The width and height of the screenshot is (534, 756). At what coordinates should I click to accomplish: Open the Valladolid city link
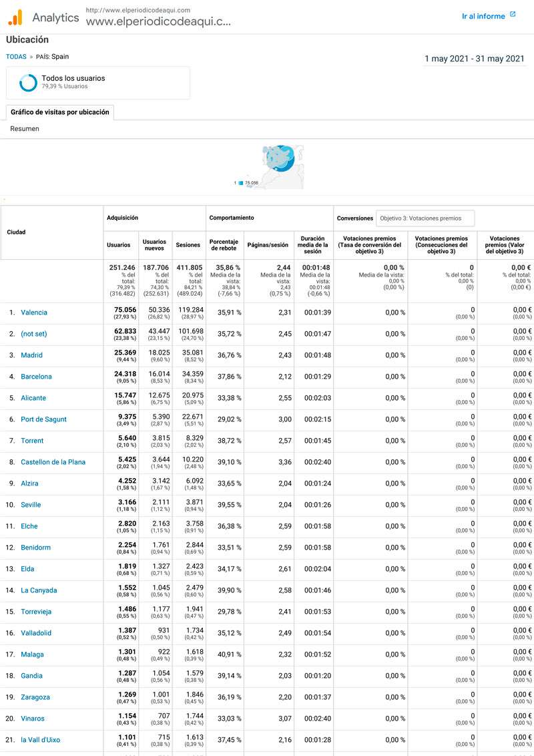35,633
